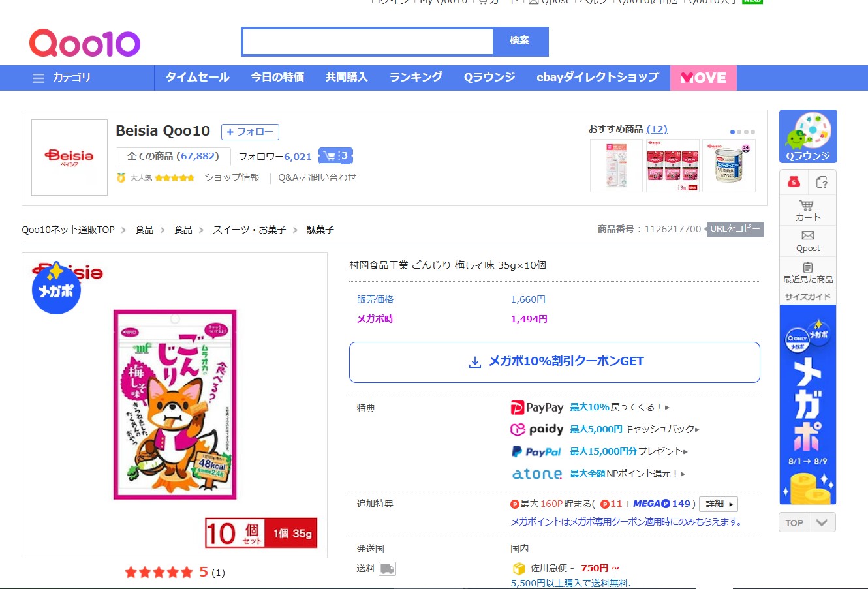Click inside the search input field
This screenshot has width=868, height=589.
coord(367,42)
